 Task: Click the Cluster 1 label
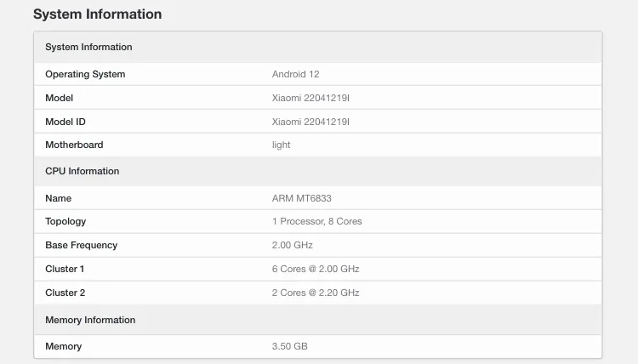click(x=65, y=269)
